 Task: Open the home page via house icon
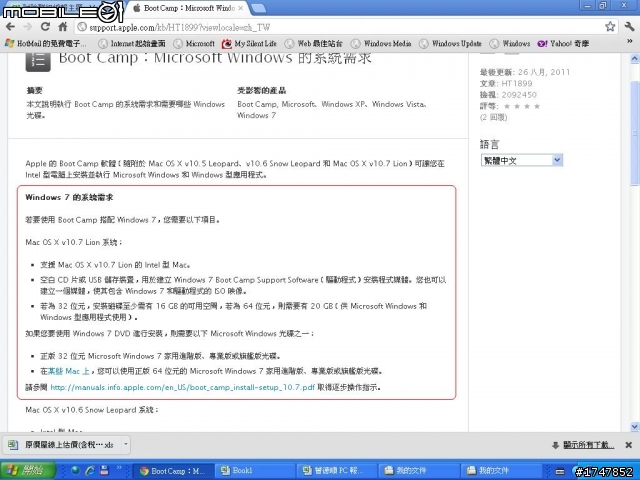pyautogui.click(x=62, y=27)
